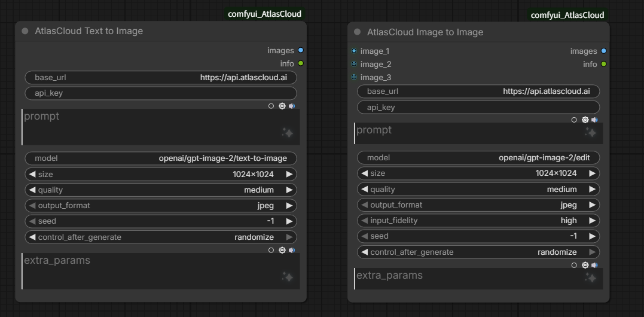
Task: Select previous size in Text to Image node
Action: coord(32,174)
